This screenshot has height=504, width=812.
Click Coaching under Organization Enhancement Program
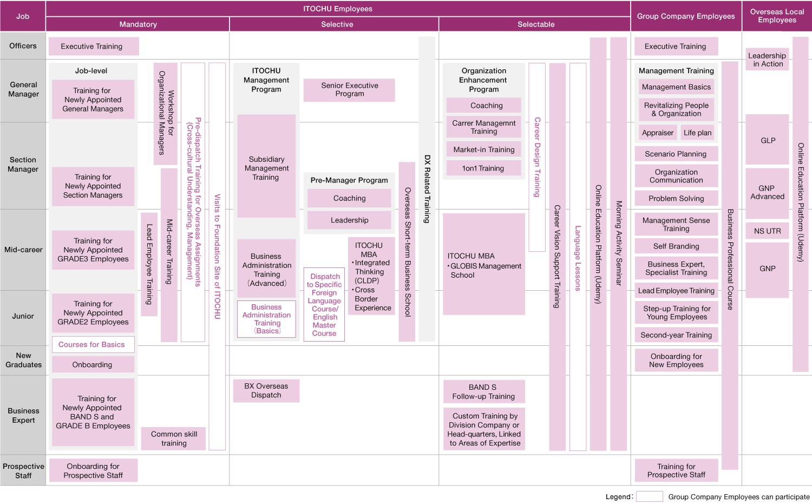[x=484, y=106]
